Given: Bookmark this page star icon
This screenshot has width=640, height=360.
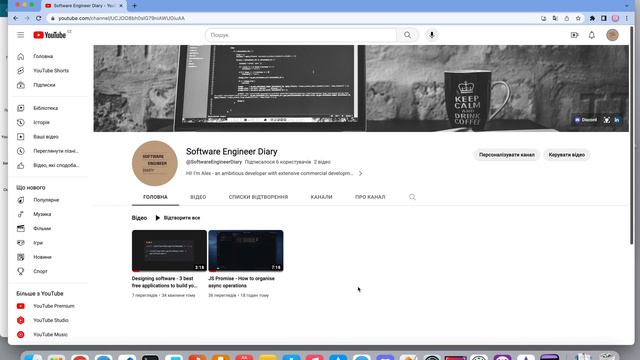Looking at the screenshot, I should tap(578, 18).
